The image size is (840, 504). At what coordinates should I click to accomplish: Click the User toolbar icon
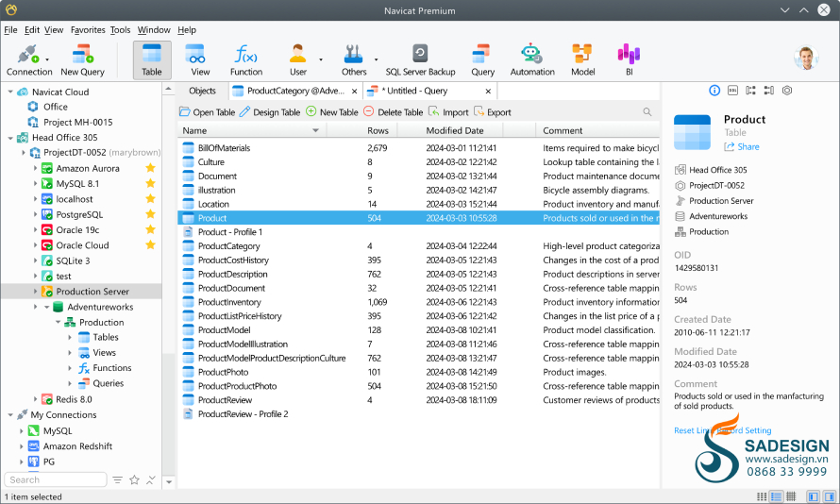coord(298,60)
